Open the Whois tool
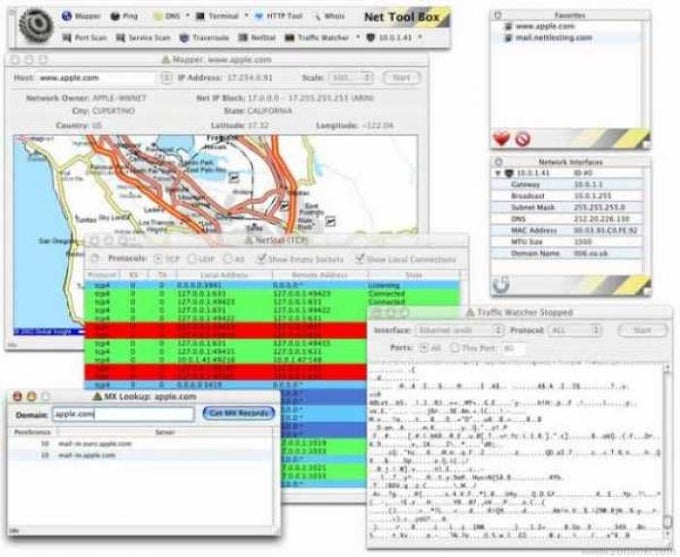This screenshot has width=680, height=557. point(330,16)
